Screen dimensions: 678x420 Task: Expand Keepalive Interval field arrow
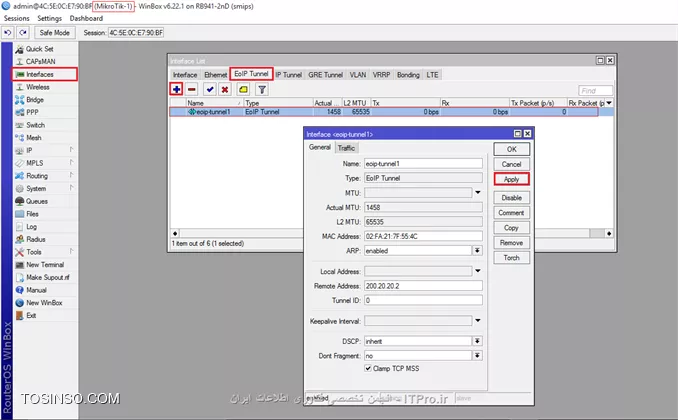tap(478, 321)
